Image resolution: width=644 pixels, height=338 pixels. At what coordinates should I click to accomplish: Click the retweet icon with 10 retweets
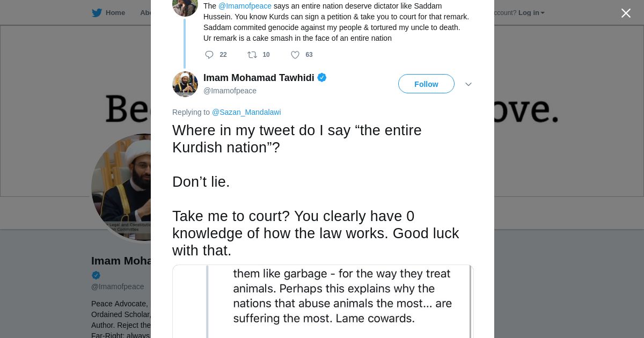pyautogui.click(x=252, y=55)
